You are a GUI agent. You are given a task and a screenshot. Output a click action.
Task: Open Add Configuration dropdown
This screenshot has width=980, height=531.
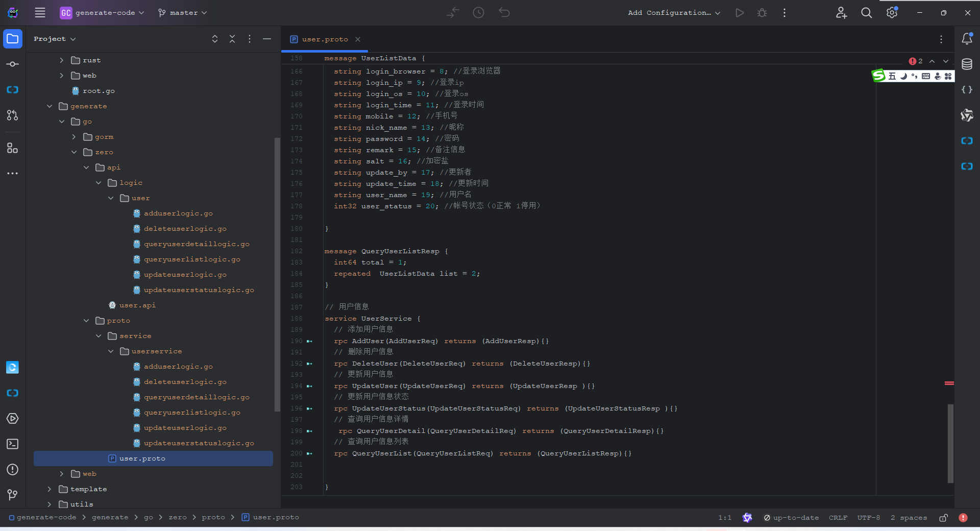674,13
